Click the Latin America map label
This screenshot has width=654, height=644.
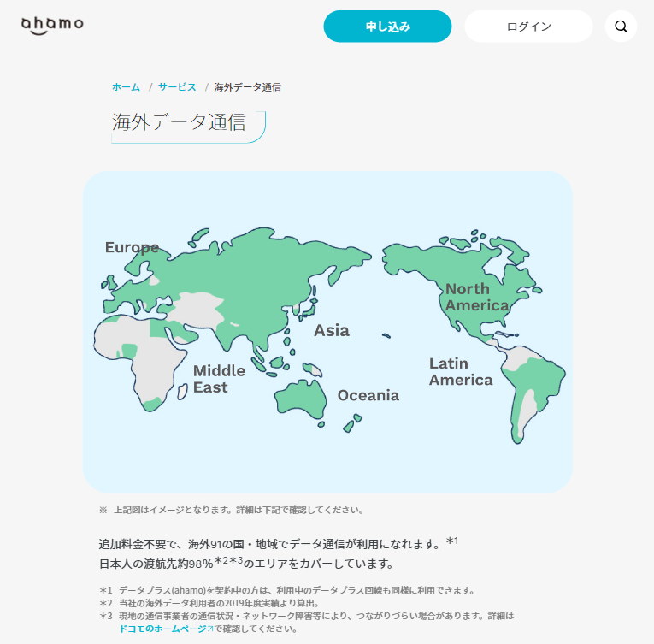point(461,371)
